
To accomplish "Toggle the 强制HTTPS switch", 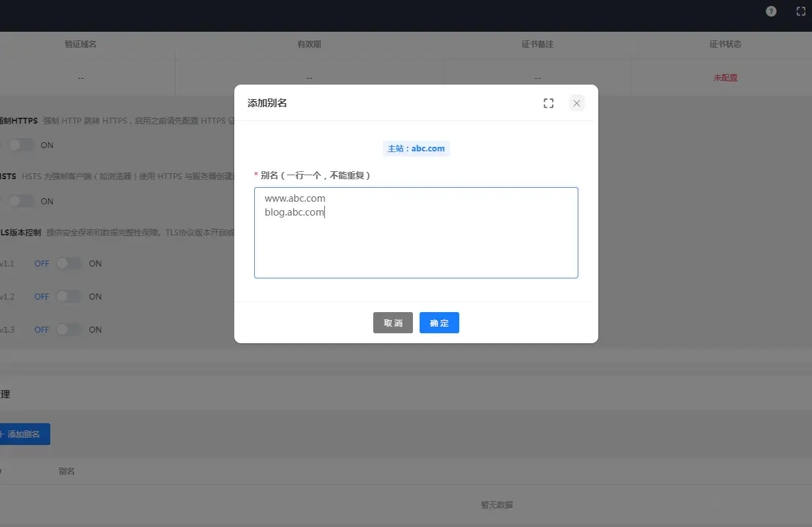I will pyautogui.click(x=21, y=145).
